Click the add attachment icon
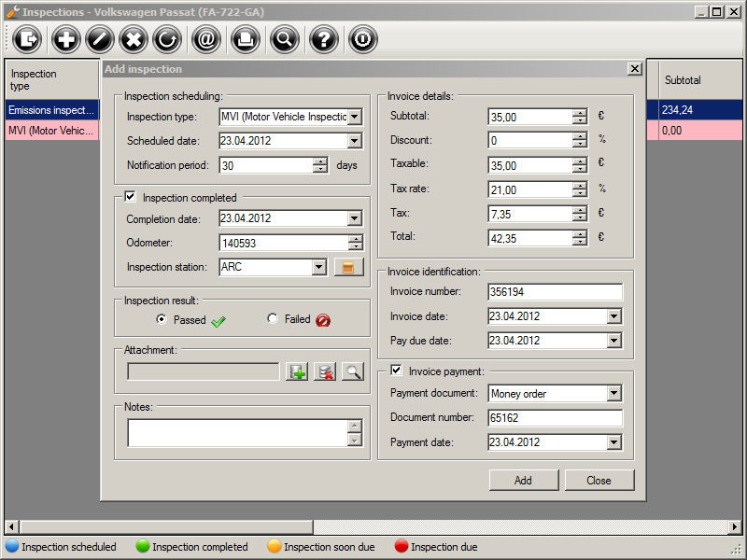The width and height of the screenshot is (747, 560). pos(297,371)
